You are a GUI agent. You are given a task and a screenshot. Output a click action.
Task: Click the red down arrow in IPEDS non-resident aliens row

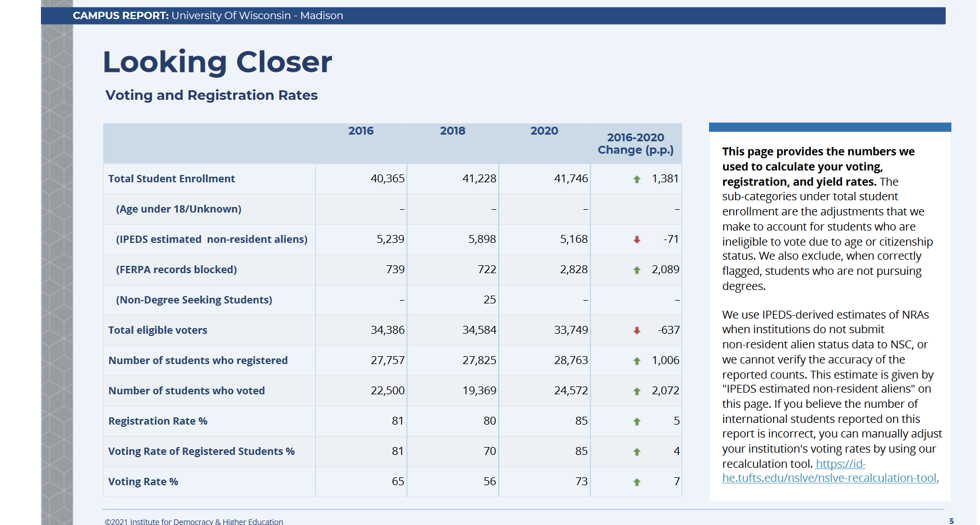point(637,240)
